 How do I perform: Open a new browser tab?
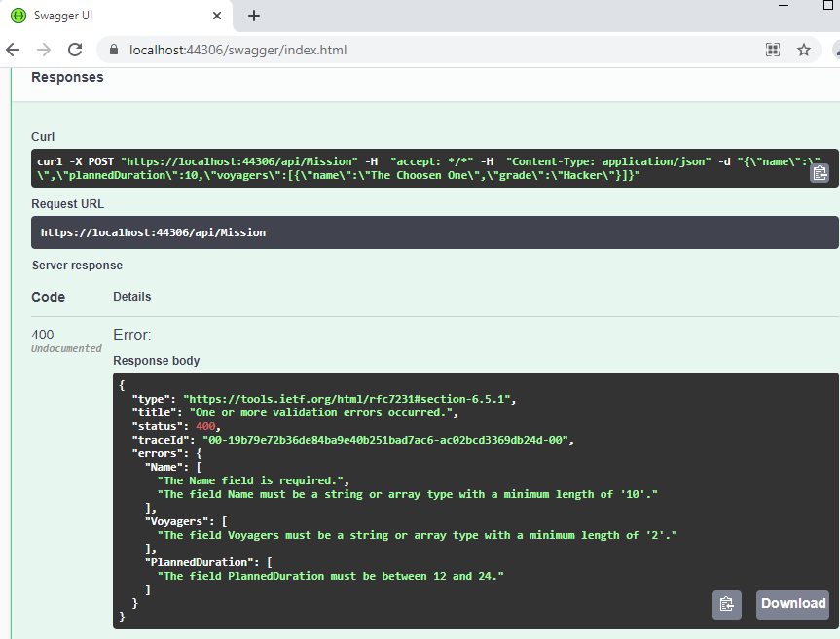click(x=254, y=16)
